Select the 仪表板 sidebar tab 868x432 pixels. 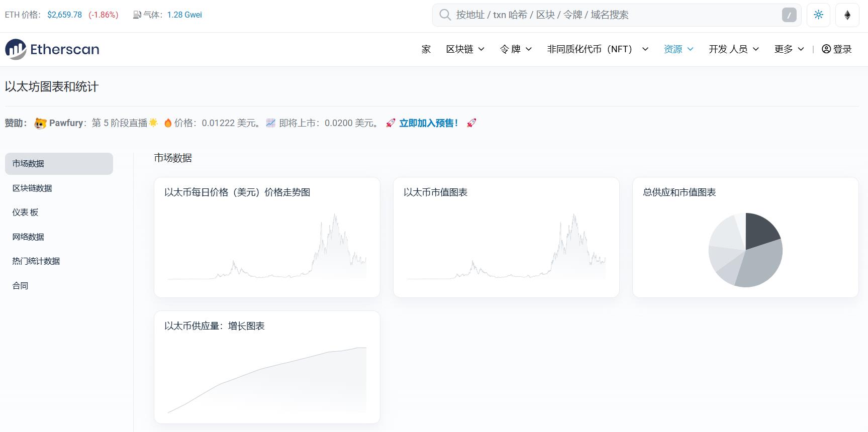[x=59, y=212]
